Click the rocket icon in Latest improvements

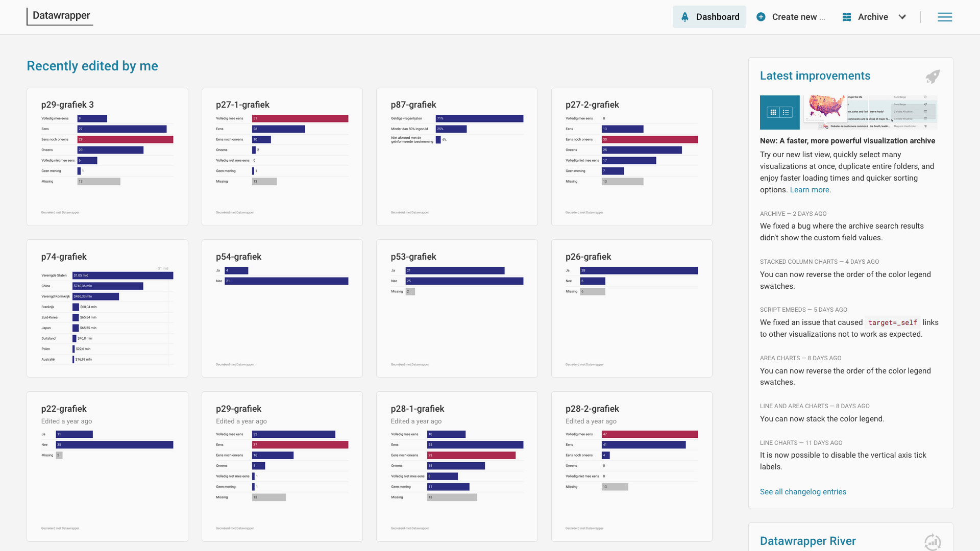933,77
